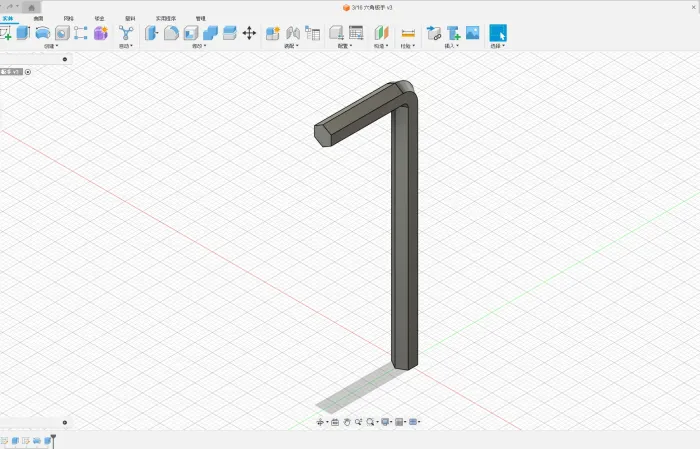Image resolution: width=700 pixels, height=449 pixels.
Task: Click the Redo arrow
Action: (x=10, y=7)
